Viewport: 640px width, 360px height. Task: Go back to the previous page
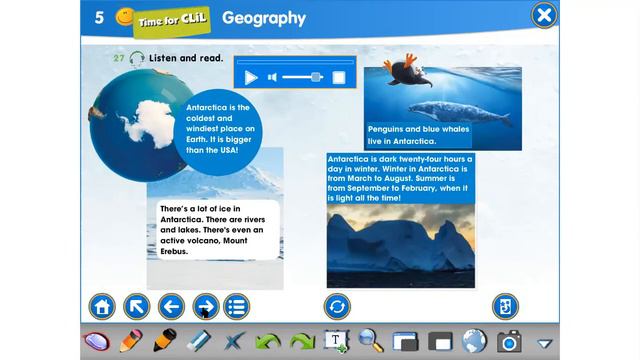(171, 307)
